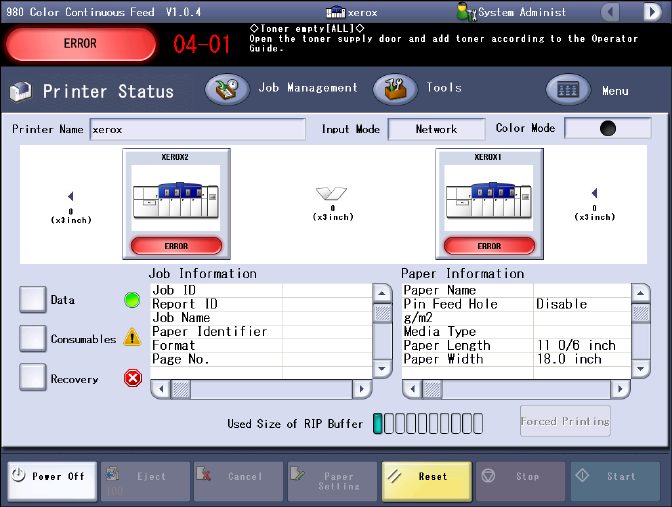672x507 pixels.
Task: Click the Toner empty[ALL] message
Action: (x=307, y=29)
